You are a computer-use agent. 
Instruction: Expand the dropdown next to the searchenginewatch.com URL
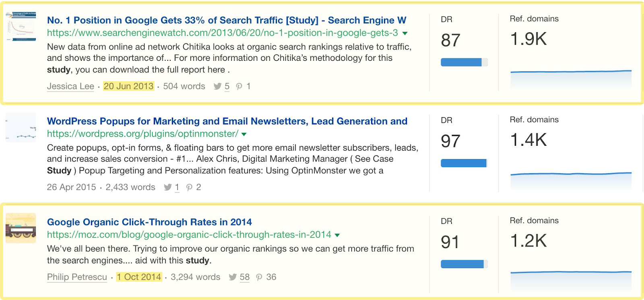point(406,33)
